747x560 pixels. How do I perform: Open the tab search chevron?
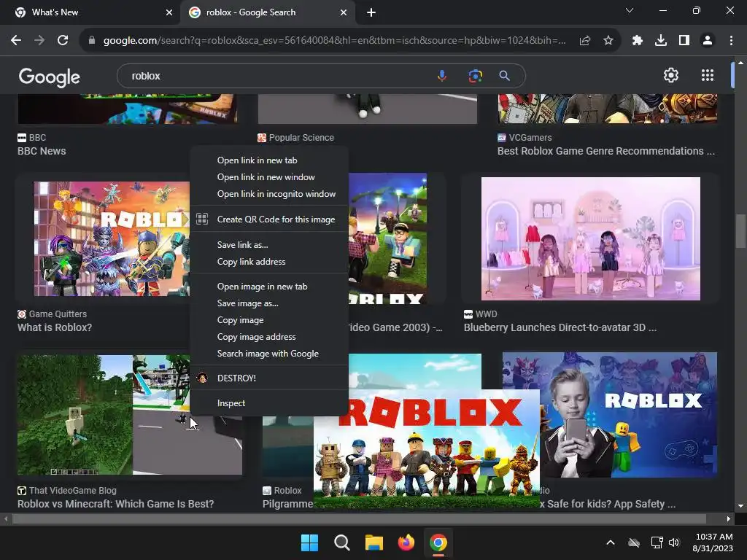point(630,10)
